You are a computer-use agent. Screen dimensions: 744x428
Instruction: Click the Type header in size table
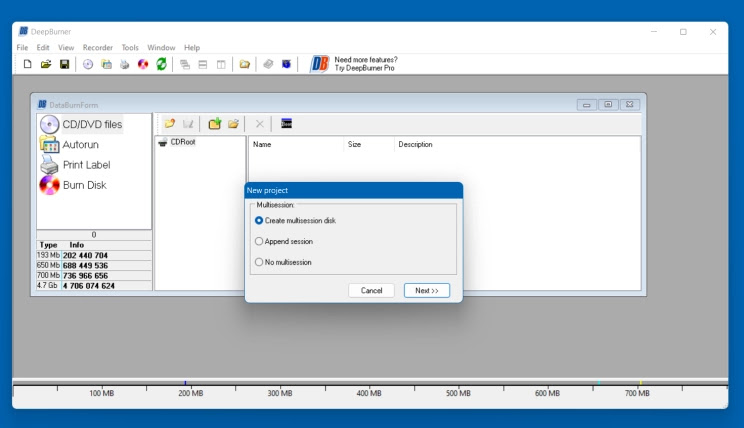(x=48, y=245)
